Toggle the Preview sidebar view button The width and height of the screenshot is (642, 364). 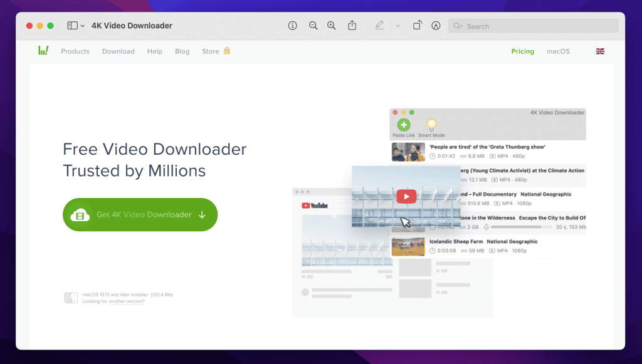pos(73,26)
